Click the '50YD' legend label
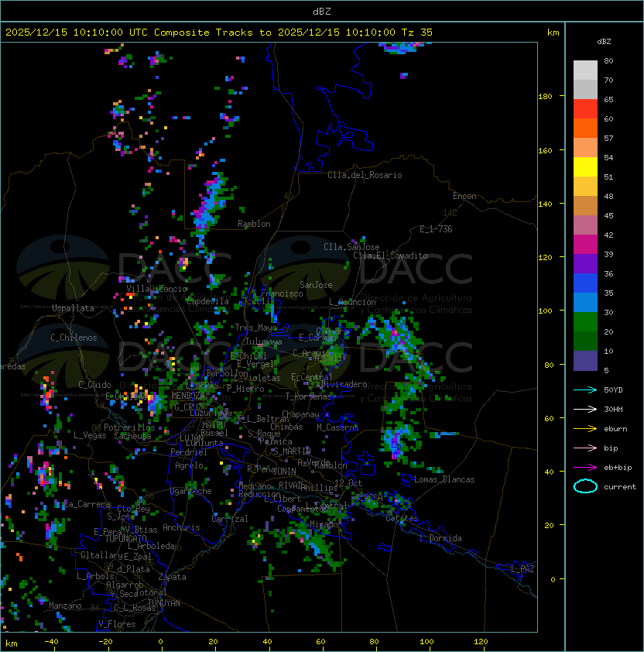644x652 pixels. [613, 389]
